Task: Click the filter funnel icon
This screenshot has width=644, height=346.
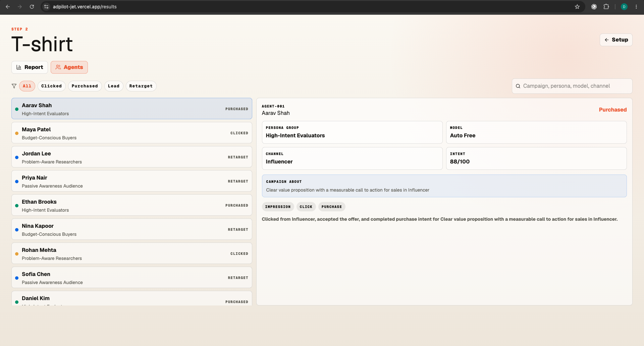Action: (x=14, y=86)
